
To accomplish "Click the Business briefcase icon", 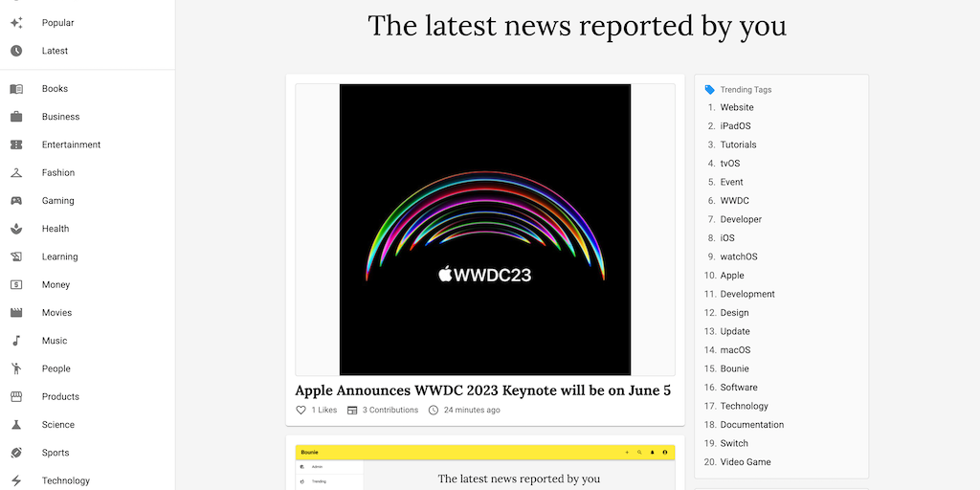I will (16, 117).
